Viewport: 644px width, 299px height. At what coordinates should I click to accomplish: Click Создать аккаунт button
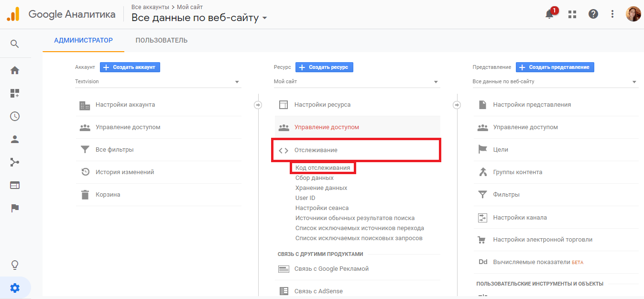[x=130, y=67]
